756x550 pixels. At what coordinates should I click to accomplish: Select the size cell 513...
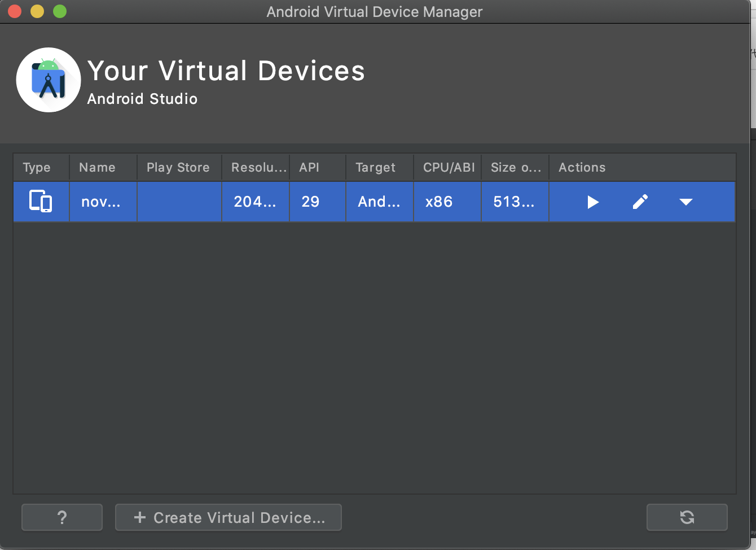515,202
